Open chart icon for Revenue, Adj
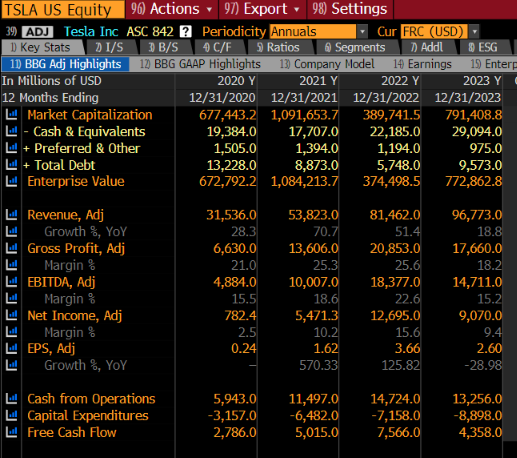Image resolution: width=517 pixels, height=458 pixels. pyautogui.click(x=11, y=215)
